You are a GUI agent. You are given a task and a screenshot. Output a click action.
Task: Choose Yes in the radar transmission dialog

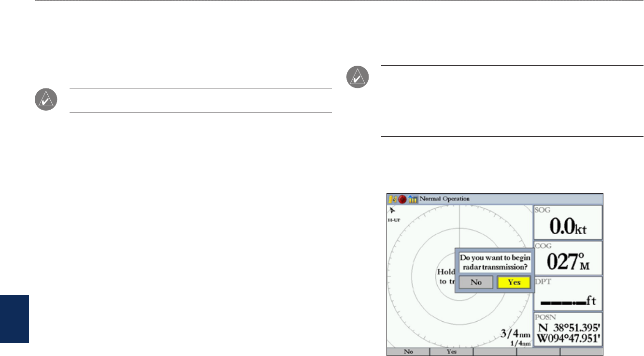point(514,282)
